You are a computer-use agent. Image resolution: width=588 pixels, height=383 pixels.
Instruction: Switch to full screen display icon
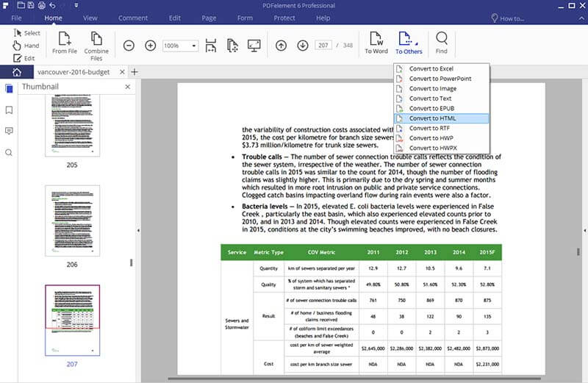254,46
